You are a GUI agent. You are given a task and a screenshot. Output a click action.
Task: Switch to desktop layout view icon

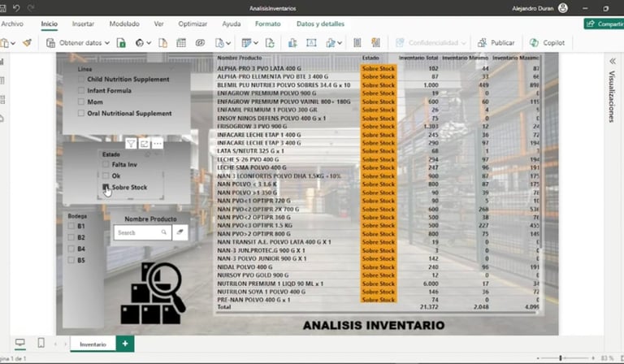[19, 343]
